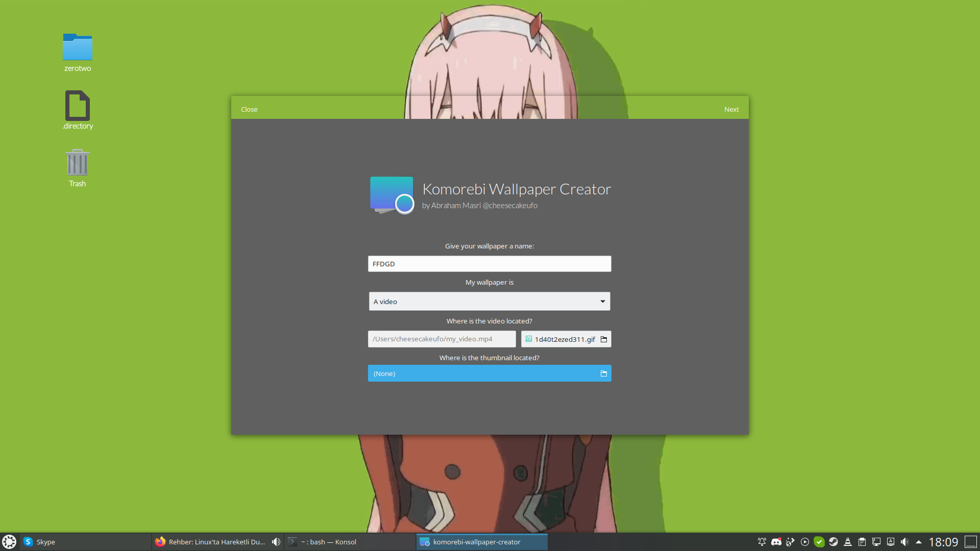The height and width of the screenshot is (551, 980).
Task: Open the zerotwo folder on desktop
Action: pyautogui.click(x=78, y=48)
